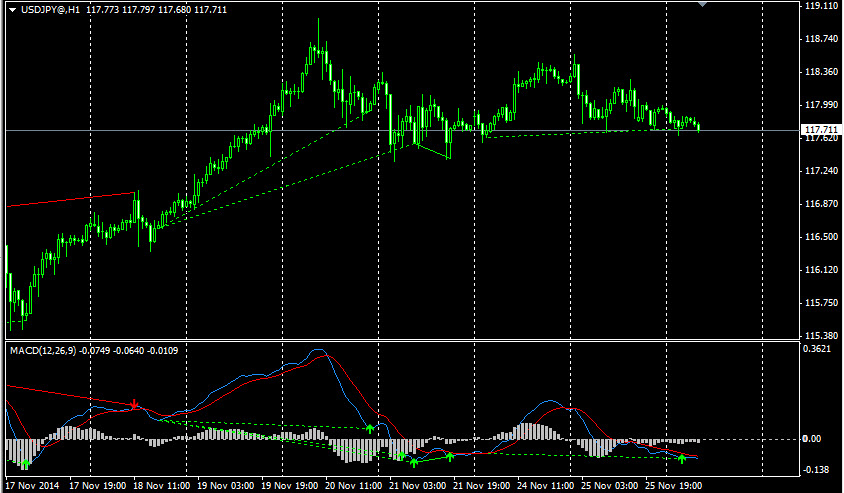This screenshot has width=844, height=493.
Task: Click the 119.110 price scale value
Action: [x=820, y=5]
